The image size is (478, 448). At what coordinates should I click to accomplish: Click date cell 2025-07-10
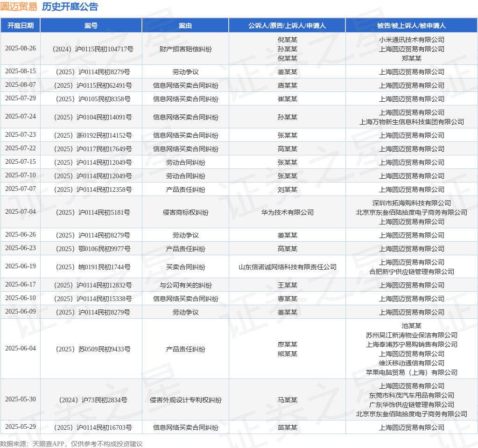click(x=21, y=175)
